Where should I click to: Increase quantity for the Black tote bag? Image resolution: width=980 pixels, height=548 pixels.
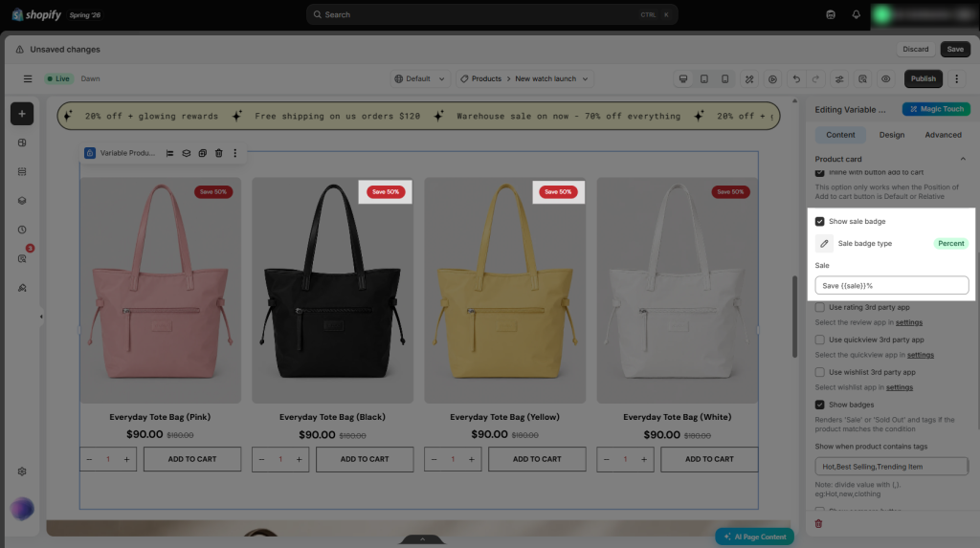[299, 459]
